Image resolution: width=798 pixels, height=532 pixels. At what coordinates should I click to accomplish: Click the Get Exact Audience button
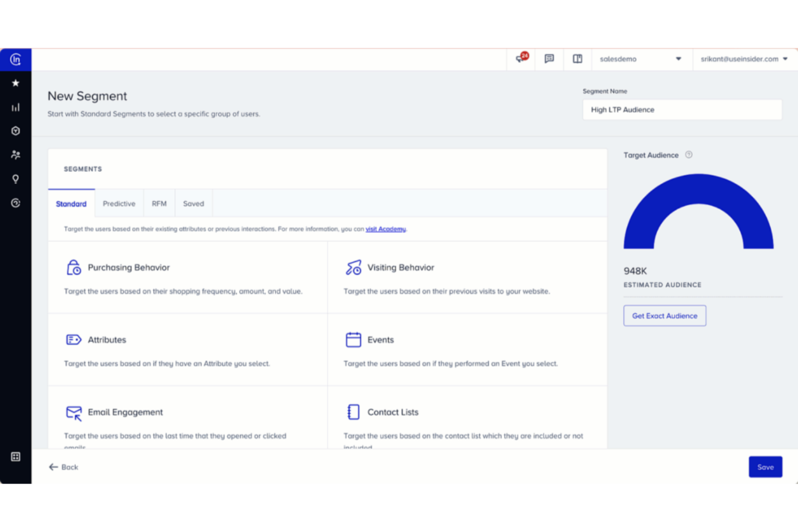pyautogui.click(x=664, y=315)
